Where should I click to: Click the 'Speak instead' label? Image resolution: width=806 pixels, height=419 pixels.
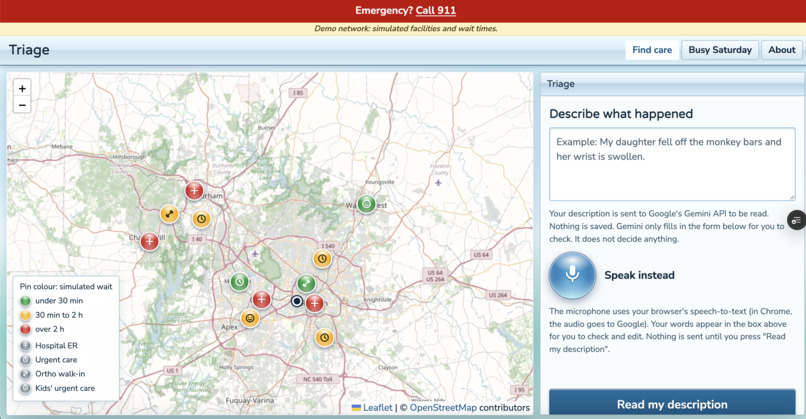point(639,275)
